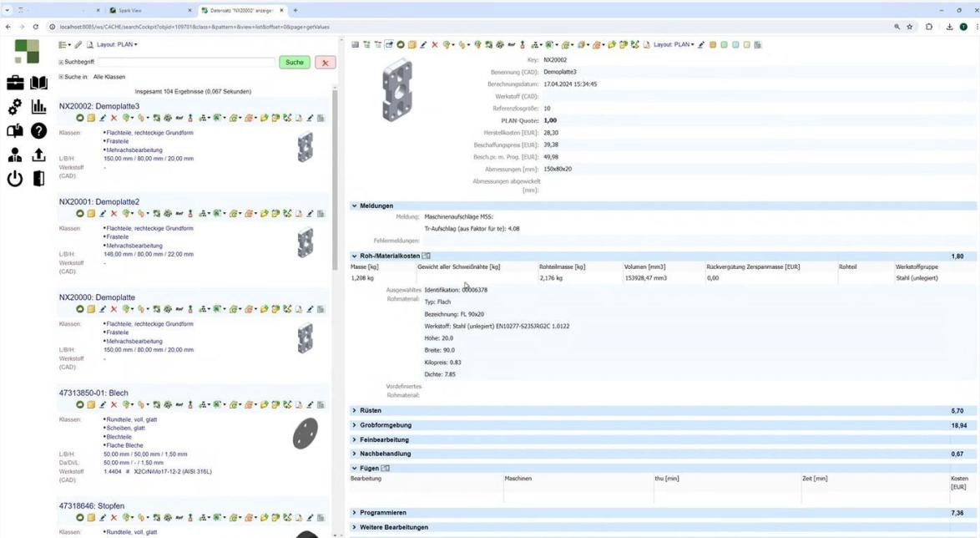This screenshot has width=980, height=538.
Task: Toggle the box next to 'Suche in'
Action: (x=61, y=77)
